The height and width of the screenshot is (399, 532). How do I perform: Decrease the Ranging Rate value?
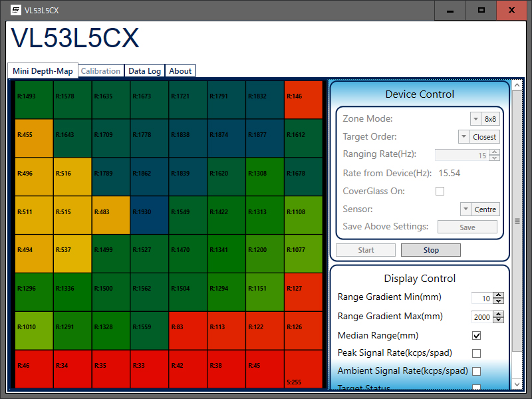pyautogui.click(x=495, y=158)
